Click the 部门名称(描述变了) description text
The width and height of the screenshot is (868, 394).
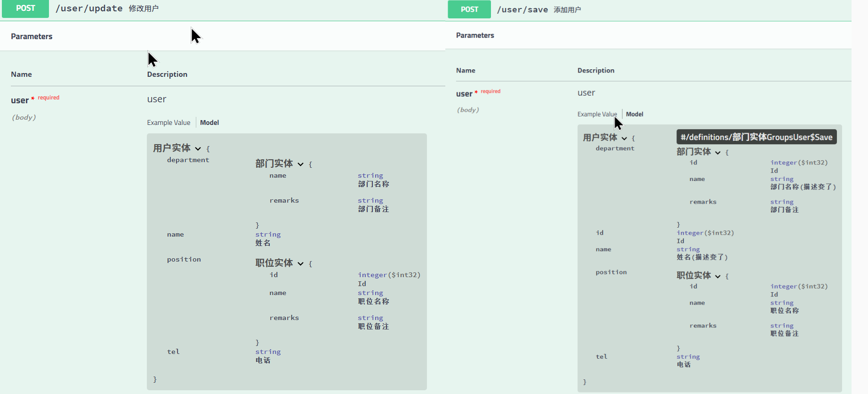[803, 187]
